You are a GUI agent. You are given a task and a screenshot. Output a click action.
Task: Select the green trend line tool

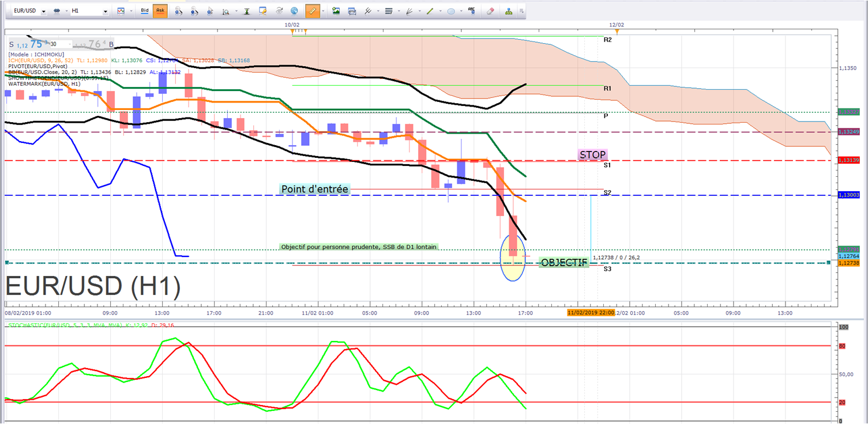[430, 11]
